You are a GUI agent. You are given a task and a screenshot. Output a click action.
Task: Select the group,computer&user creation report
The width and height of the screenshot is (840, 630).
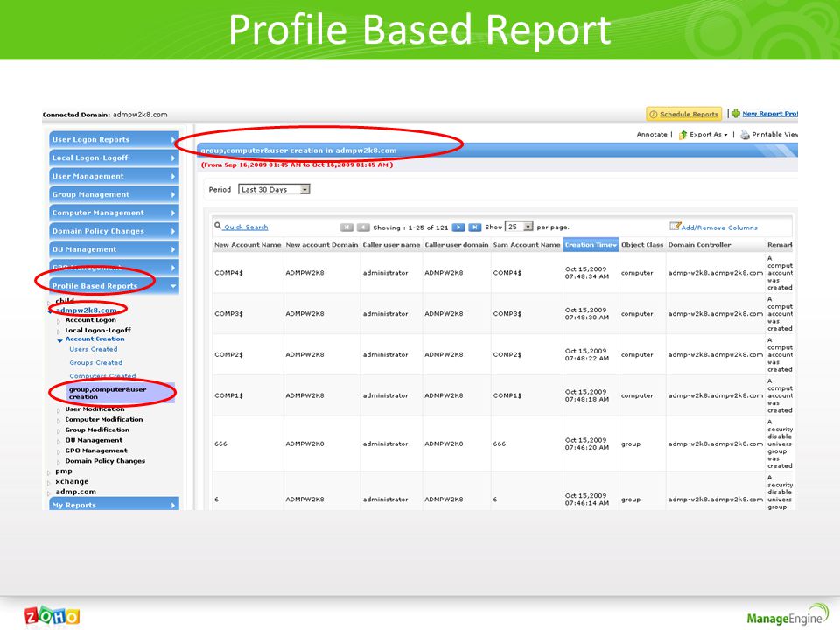(121, 393)
